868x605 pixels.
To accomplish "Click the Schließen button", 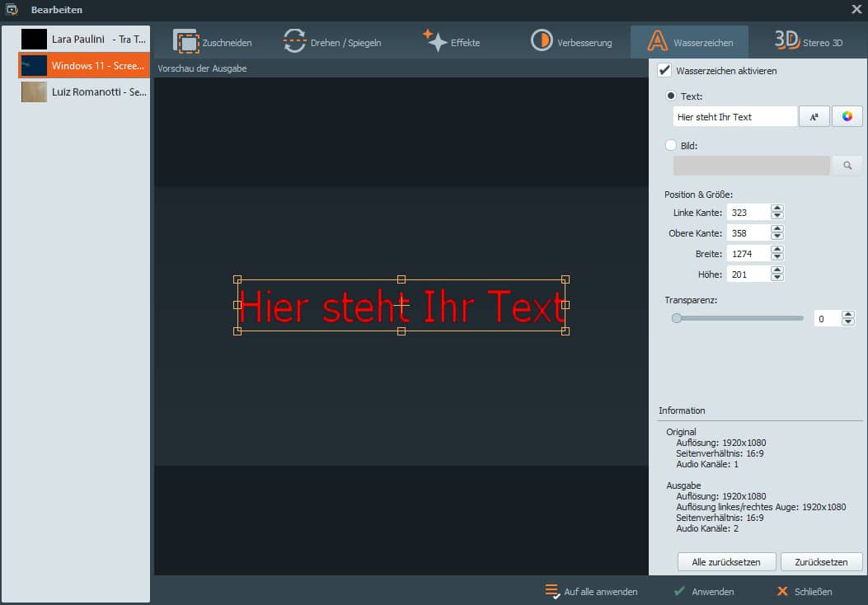I will point(805,591).
